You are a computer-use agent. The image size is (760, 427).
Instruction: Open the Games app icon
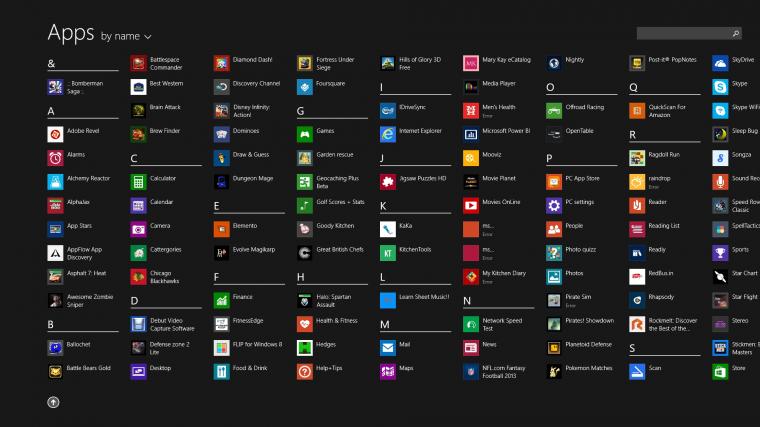[x=305, y=134]
